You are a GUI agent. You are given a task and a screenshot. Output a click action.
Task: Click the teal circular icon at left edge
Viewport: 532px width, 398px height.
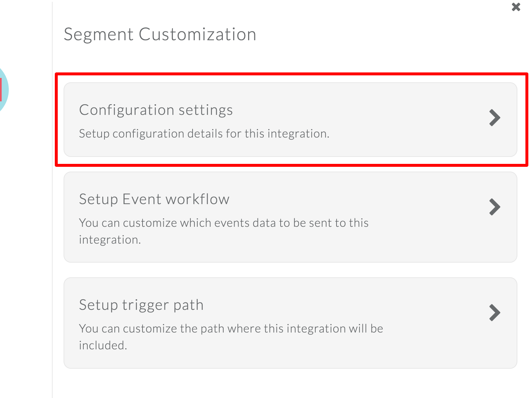[4, 90]
